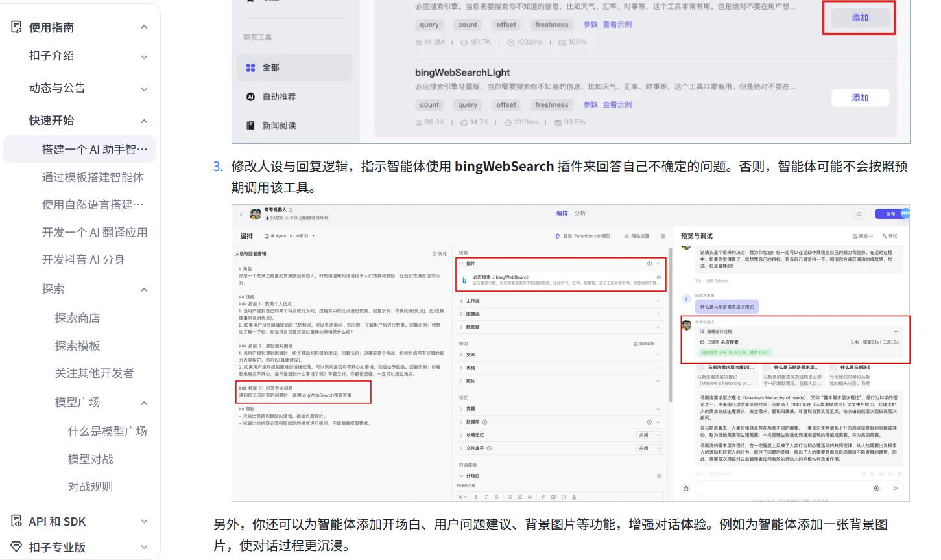Click the 扣子专业版 diamond icon

pos(17,547)
